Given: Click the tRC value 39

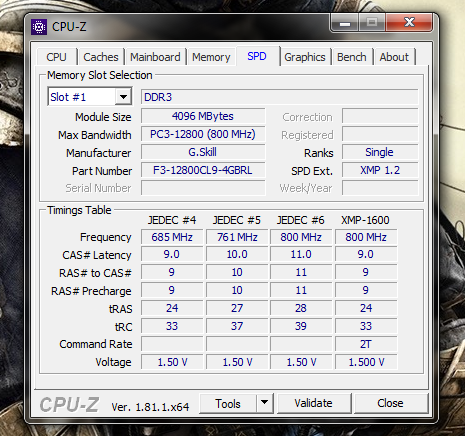Looking at the screenshot, I should (x=301, y=326).
